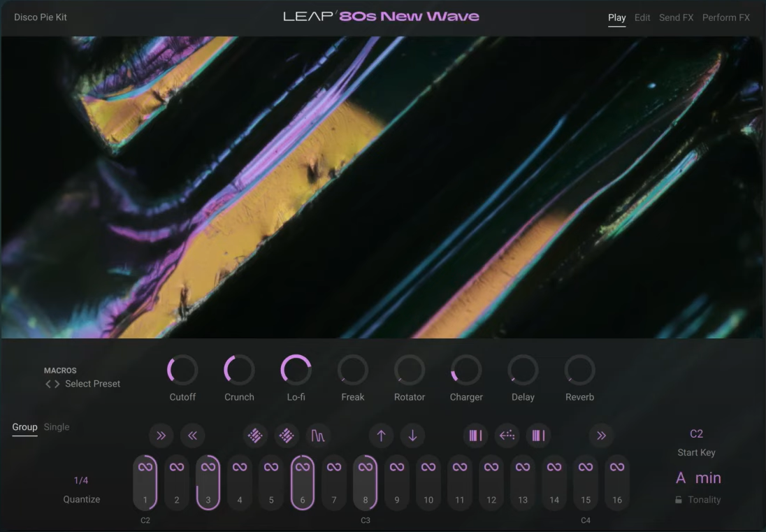Toggle loop pad 6
The height and width of the screenshot is (532, 766).
click(x=303, y=482)
